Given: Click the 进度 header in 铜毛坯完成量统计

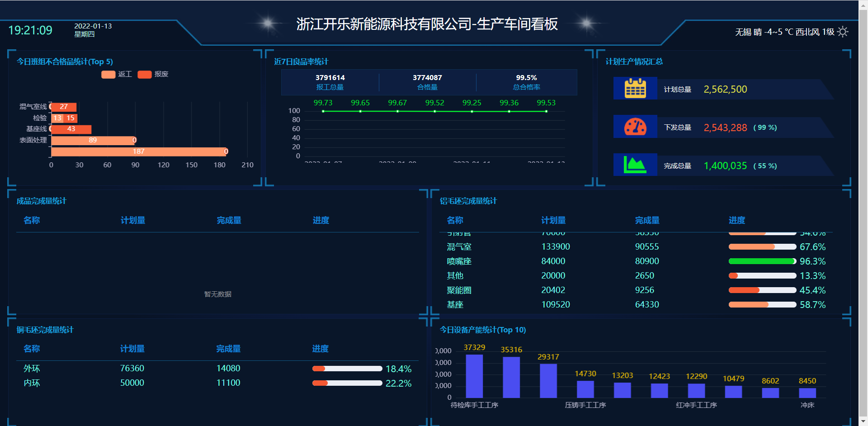Looking at the screenshot, I should [321, 349].
